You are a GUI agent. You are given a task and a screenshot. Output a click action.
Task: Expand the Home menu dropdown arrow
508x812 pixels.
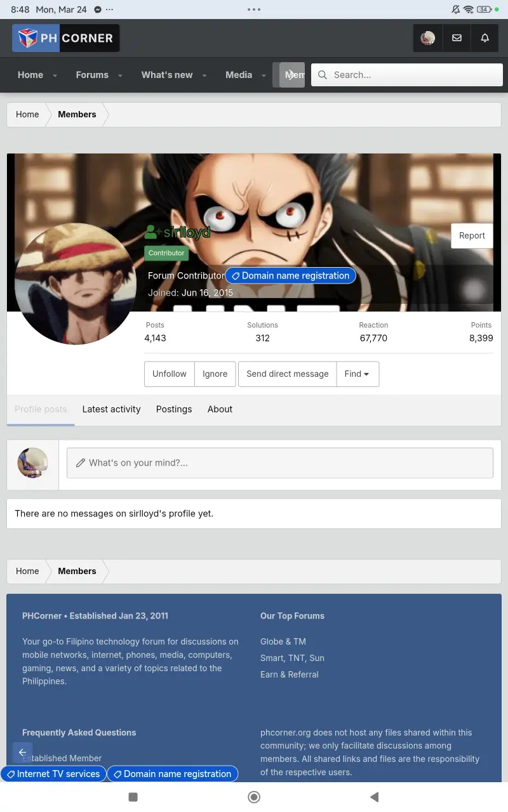point(55,75)
